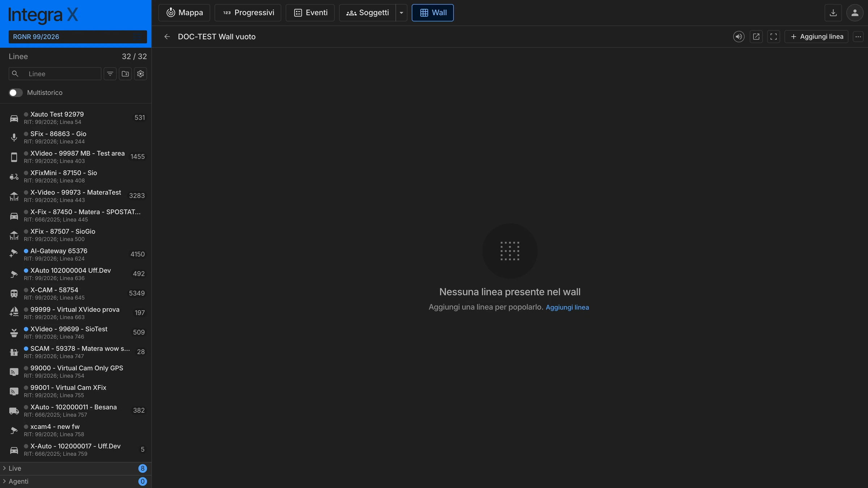The image size is (868, 488).
Task: Click the add folder icon in Linee
Action: coord(125,74)
